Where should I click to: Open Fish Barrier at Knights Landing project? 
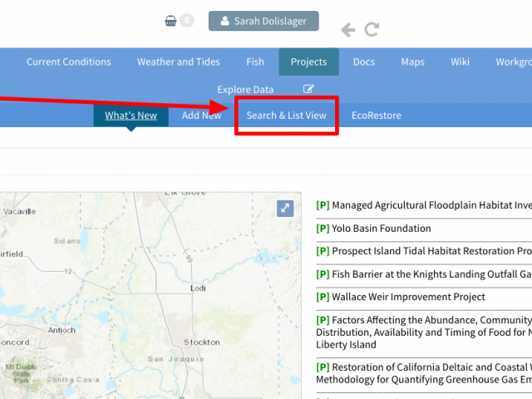click(424, 274)
